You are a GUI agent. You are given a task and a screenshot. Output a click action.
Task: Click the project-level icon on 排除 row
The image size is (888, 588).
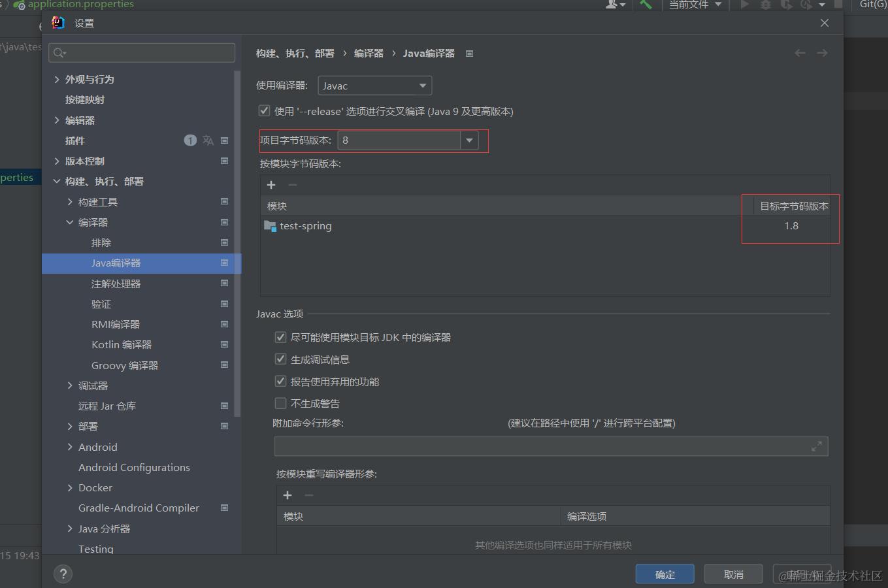tap(224, 242)
